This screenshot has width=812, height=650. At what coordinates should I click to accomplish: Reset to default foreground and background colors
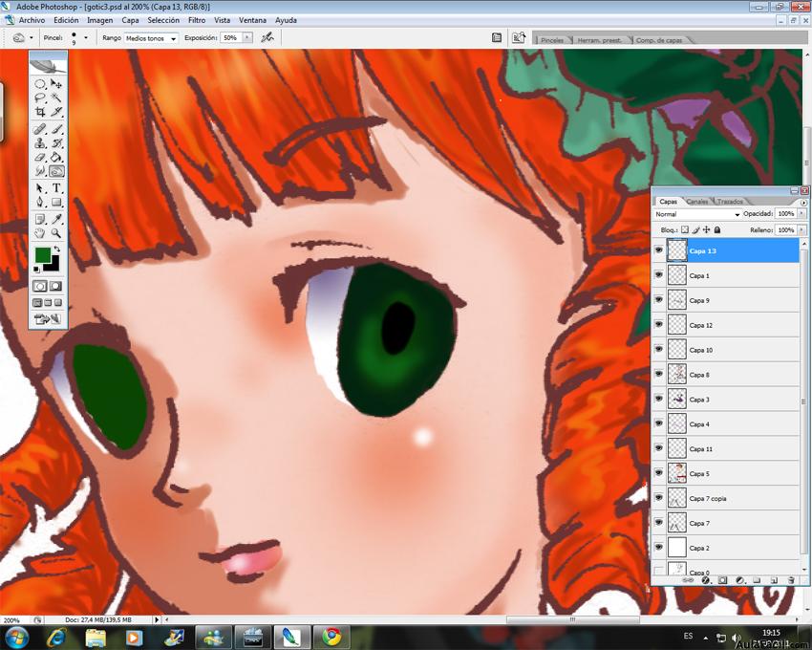pos(36,270)
